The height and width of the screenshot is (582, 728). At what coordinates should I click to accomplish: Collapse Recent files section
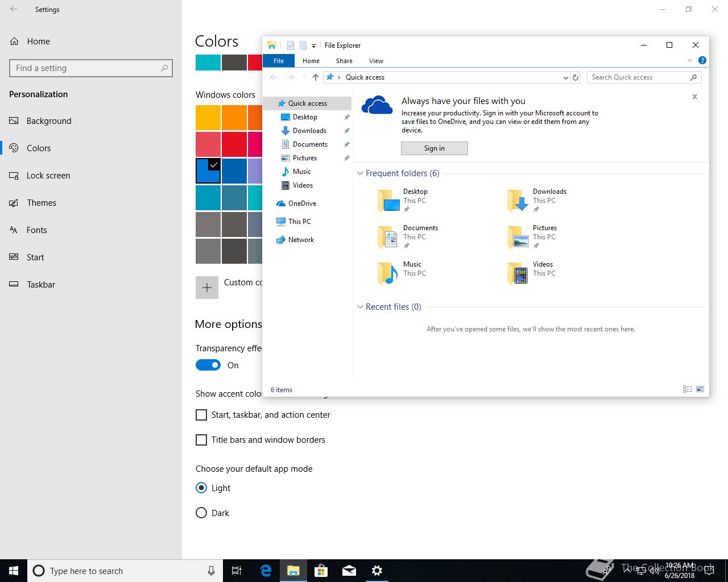[x=360, y=307]
